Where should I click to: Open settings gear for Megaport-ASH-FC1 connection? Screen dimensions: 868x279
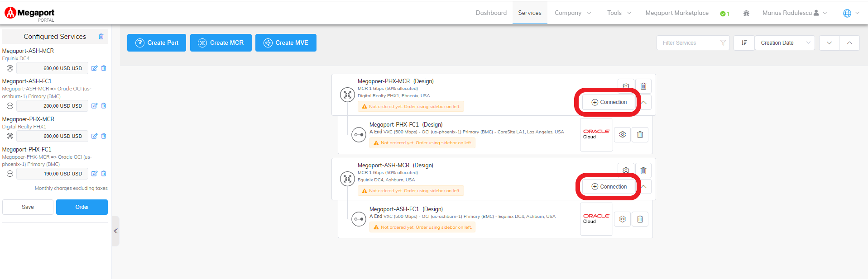pos(623,219)
